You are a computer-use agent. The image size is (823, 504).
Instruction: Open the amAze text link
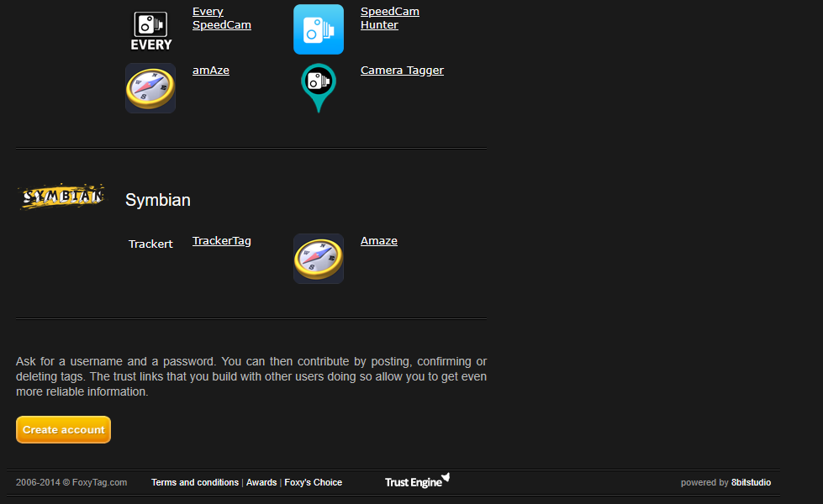pos(210,71)
